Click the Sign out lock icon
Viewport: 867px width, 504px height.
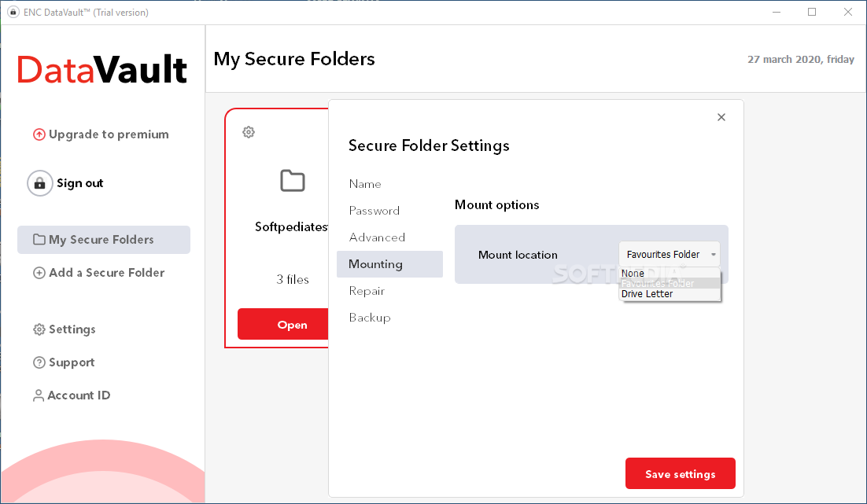point(40,183)
